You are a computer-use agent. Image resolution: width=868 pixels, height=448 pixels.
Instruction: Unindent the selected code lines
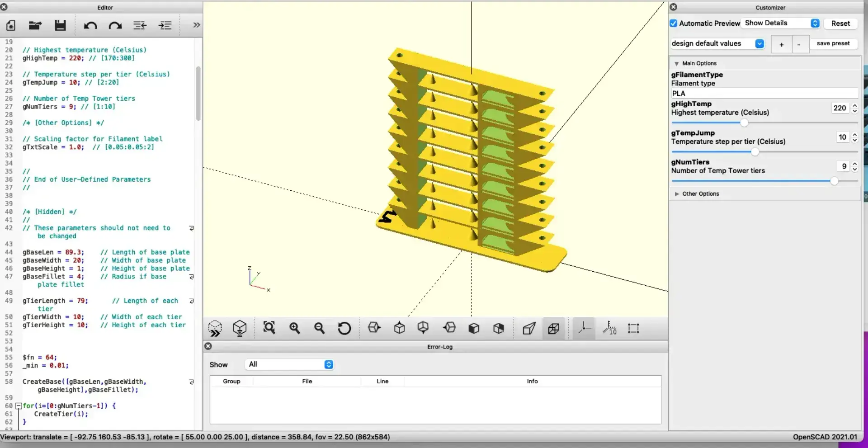(140, 25)
